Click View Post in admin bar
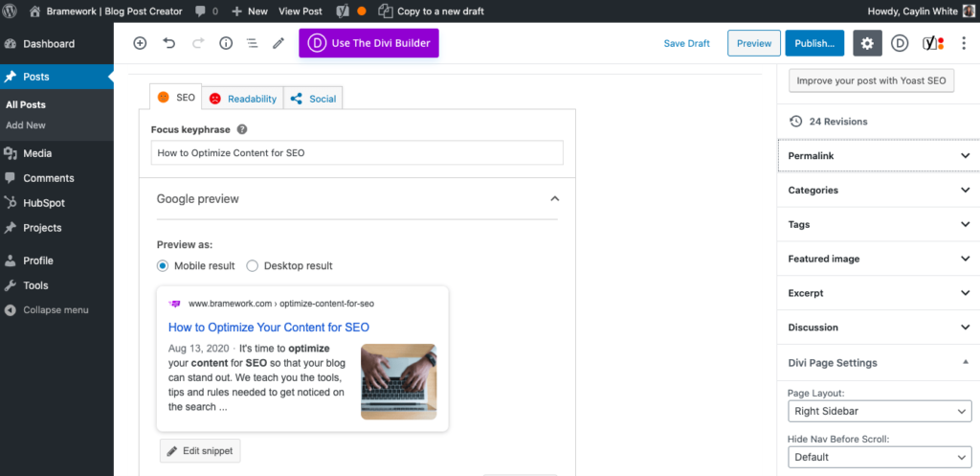This screenshot has height=476, width=980. tap(301, 11)
